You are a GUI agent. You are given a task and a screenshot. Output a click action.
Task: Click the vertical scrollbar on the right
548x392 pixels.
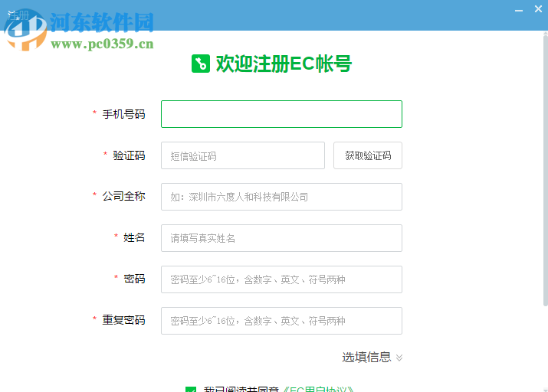(x=546, y=169)
